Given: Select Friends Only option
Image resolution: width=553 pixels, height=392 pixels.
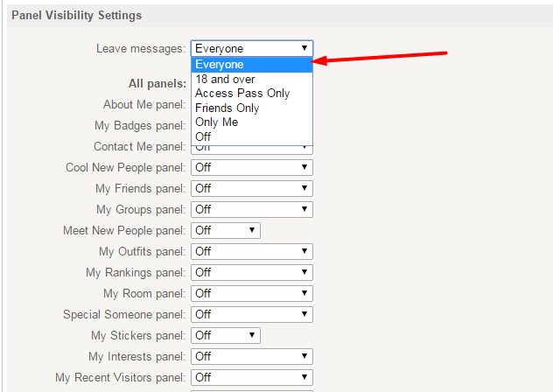Looking at the screenshot, I should (x=252, y=108).
